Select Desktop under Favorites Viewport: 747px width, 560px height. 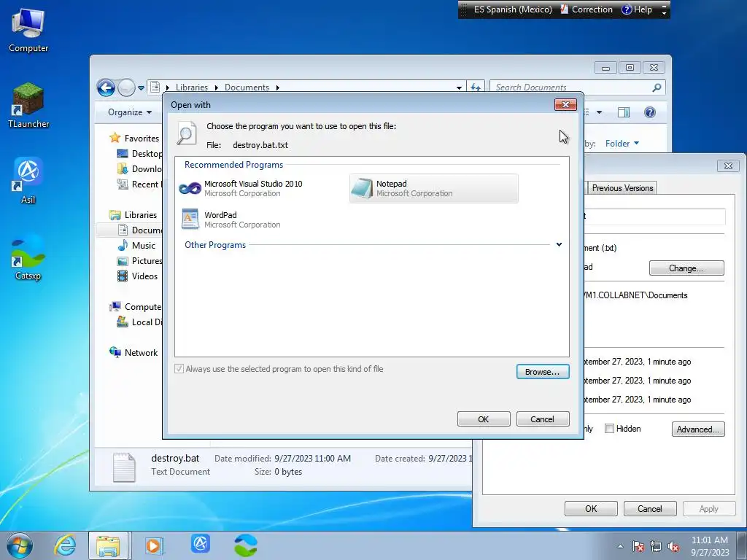[139, 153]
